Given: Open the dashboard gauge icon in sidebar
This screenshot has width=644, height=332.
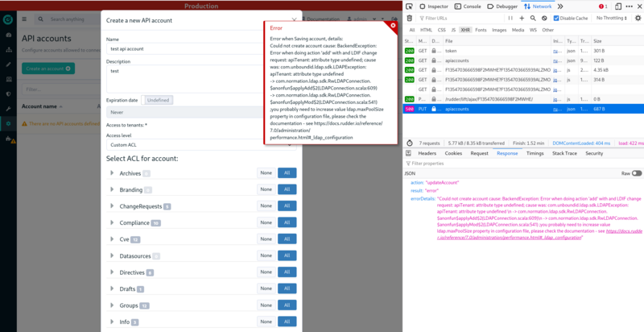Looking at the screenshot, I should coord(9,35).
